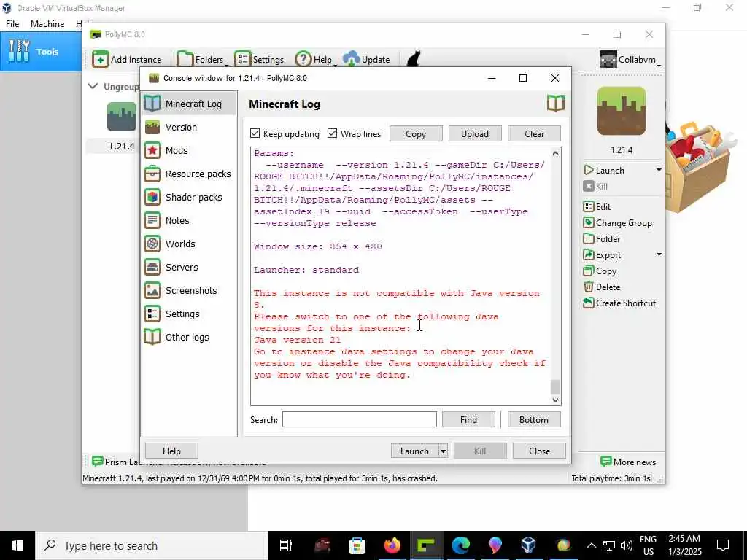Click Delete trash icon action
Screen dimensions: 747x560
[x=589, y=287]
